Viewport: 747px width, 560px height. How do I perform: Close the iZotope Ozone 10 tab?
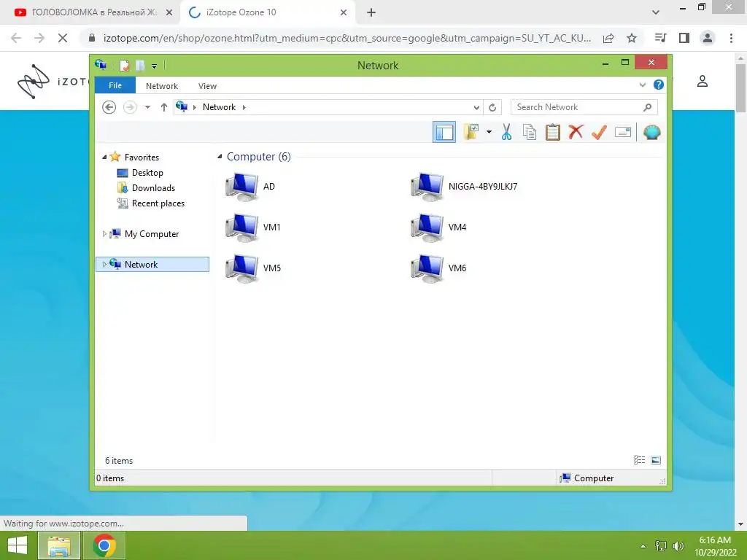pyautogui.click(x=344, y=12)
